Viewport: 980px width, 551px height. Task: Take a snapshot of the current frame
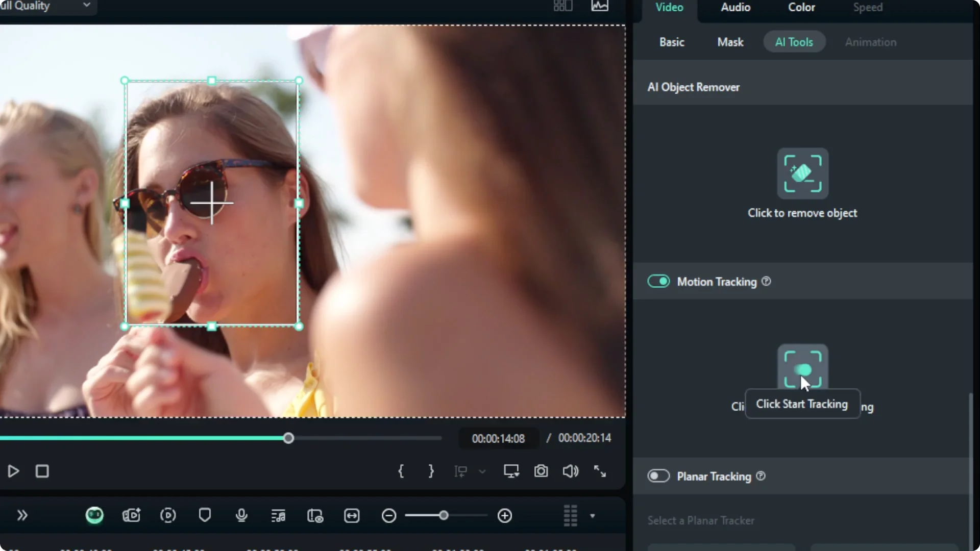[x=542, y=471]
